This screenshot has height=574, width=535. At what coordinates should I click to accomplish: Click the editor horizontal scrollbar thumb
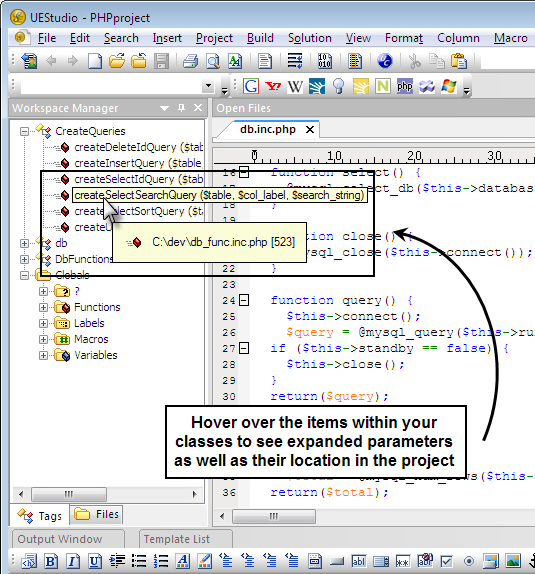click(274, 516)
